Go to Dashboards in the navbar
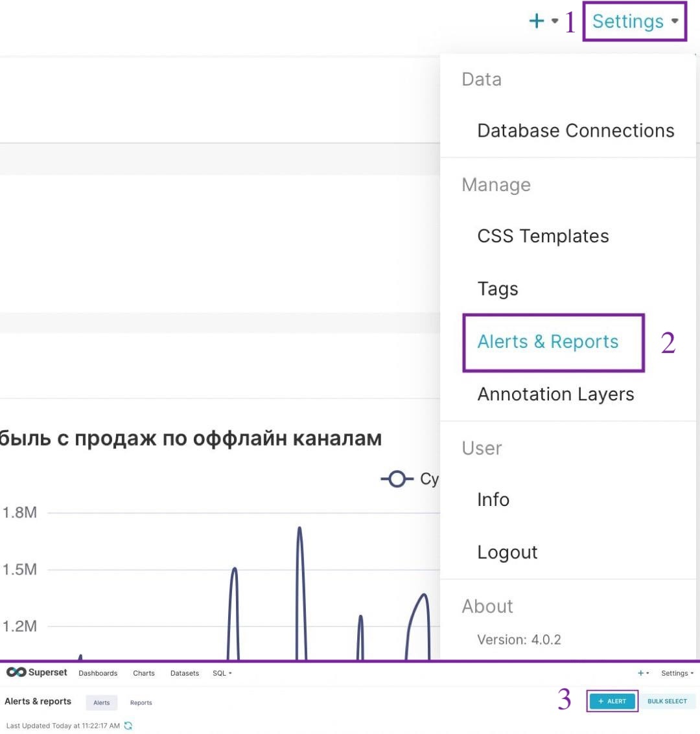This screenshot has height=734, width=700. (98, 673)
